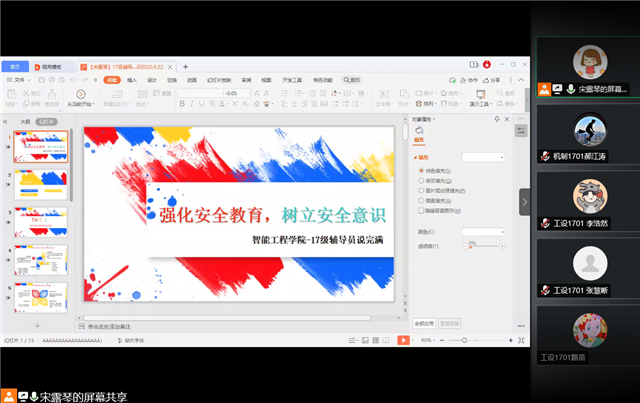Click the Presentation Tools icon

pos(481,94)
